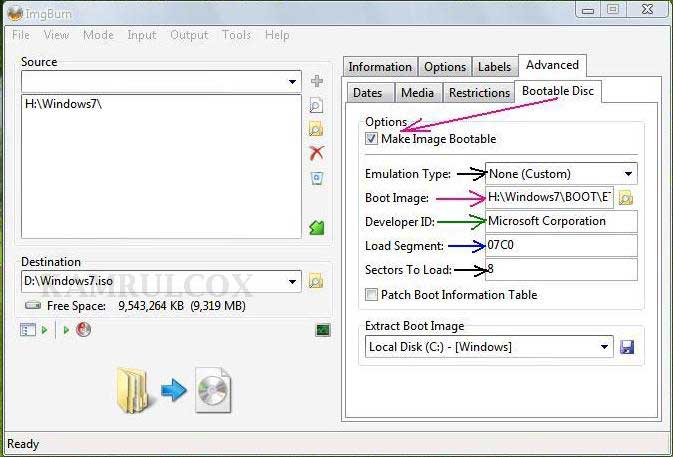
Task: Select the H:\Windows7\ source entry
Action: pyautogui.click(x=64, y=104)
